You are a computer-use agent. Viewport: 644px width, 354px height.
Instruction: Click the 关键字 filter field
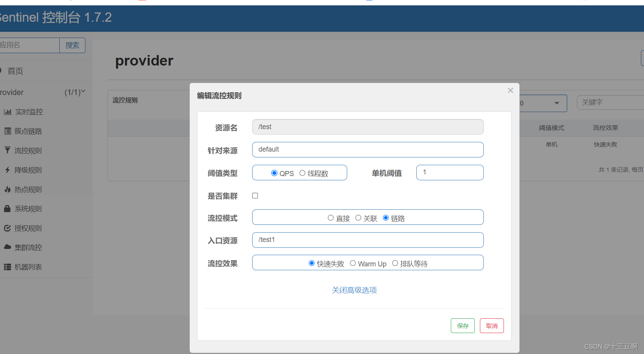[610, 102]
